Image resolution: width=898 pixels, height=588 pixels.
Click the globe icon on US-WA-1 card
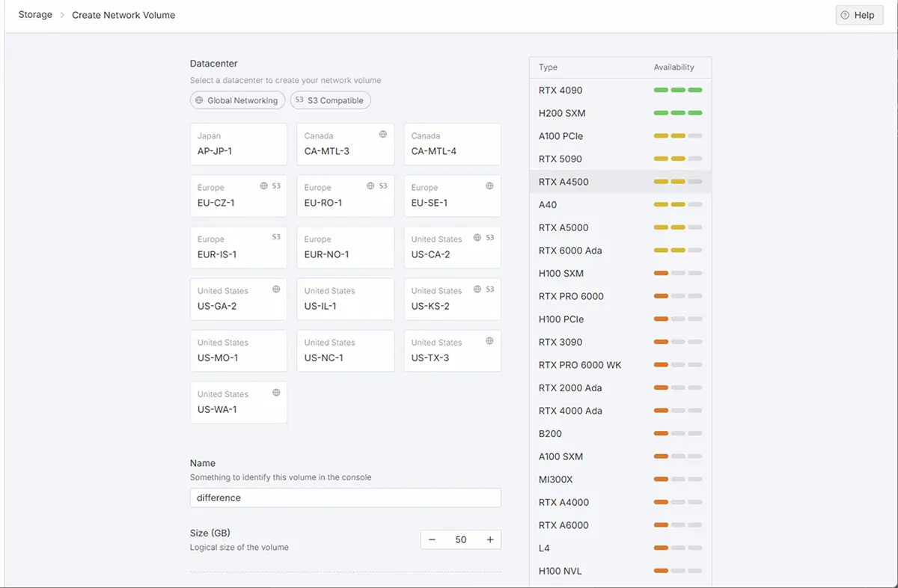click(276, 392)
